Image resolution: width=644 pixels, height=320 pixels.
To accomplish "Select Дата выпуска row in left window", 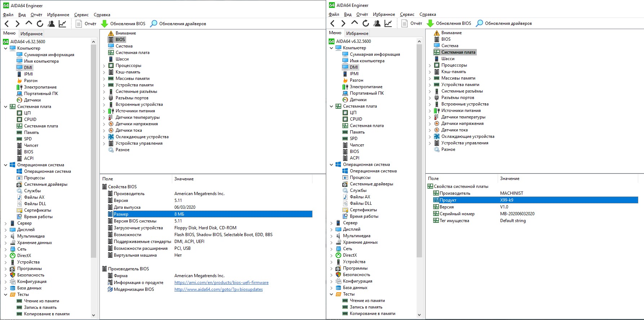I will click(210, 207).
